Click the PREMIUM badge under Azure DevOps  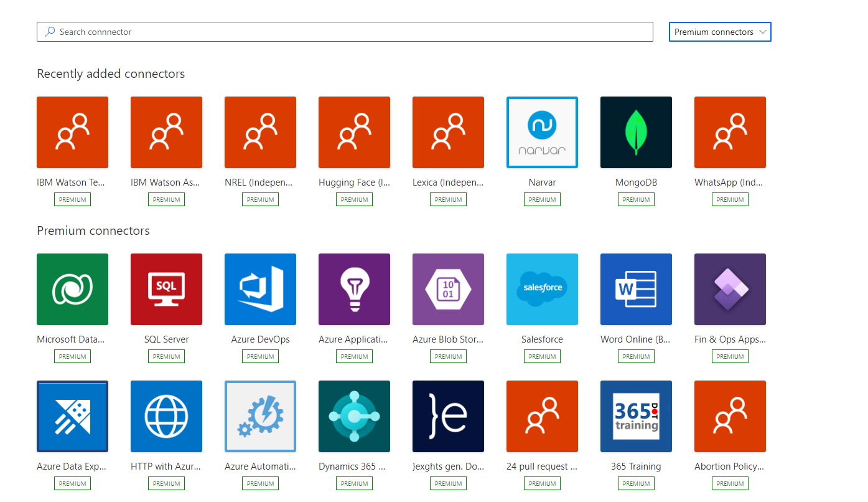[x=260, y=356]
